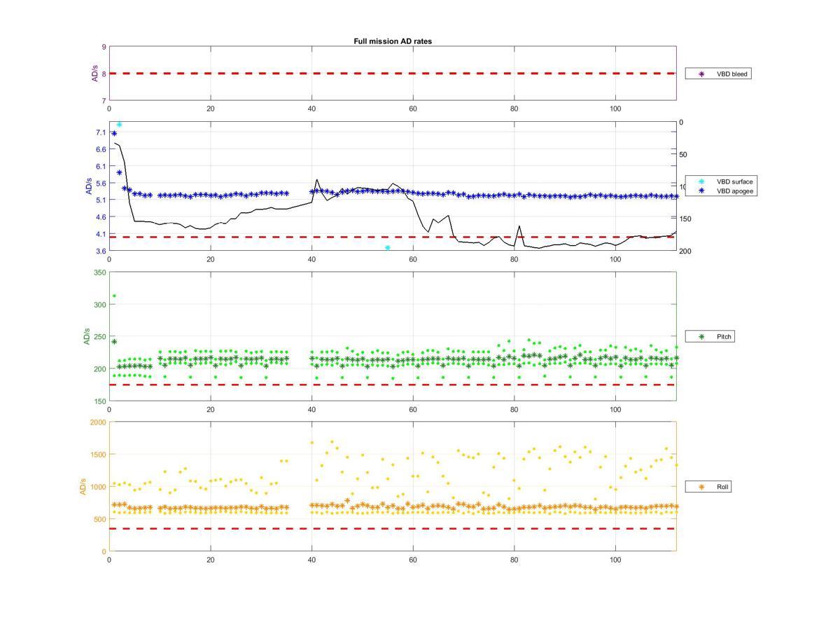Viewport: 840px width, 620px height.
Task: Click the 2000 tick on Roll axis
Action: coord(97,422)
